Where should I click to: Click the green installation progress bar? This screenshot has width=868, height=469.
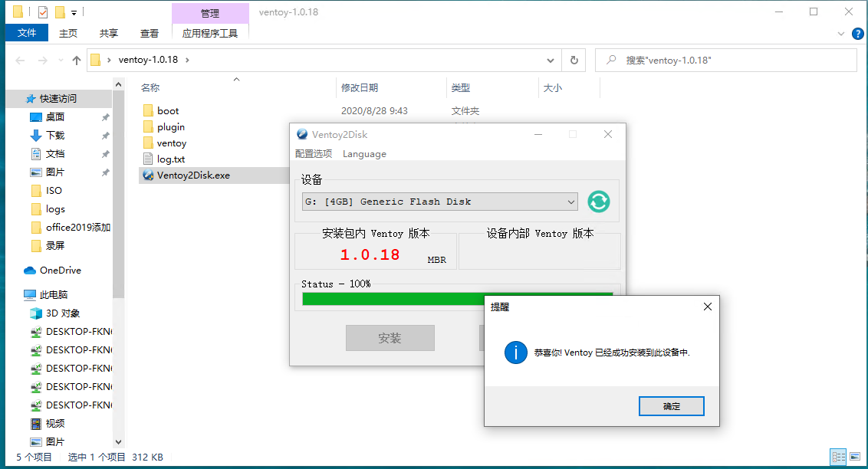click(391, 299)
